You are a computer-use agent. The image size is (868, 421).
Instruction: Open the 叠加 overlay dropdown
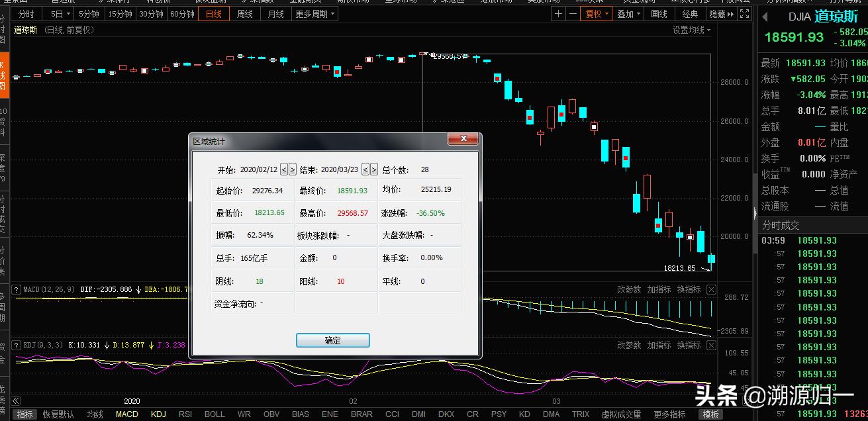[628, 14]
